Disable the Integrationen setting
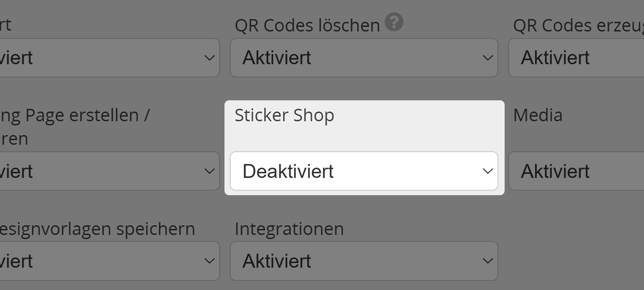 coord(363,261)
